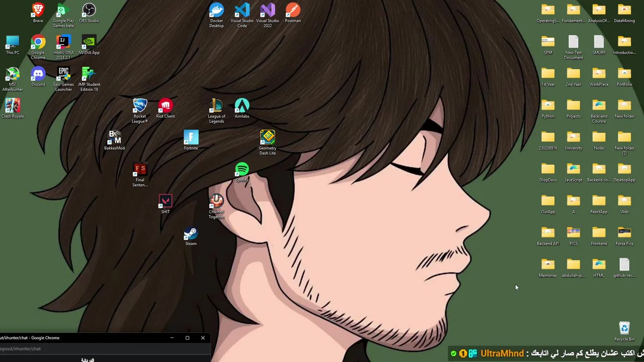Select the Clash Royale icon
Viewport: 644px width, 362px height.
click(x=13, y=108)
